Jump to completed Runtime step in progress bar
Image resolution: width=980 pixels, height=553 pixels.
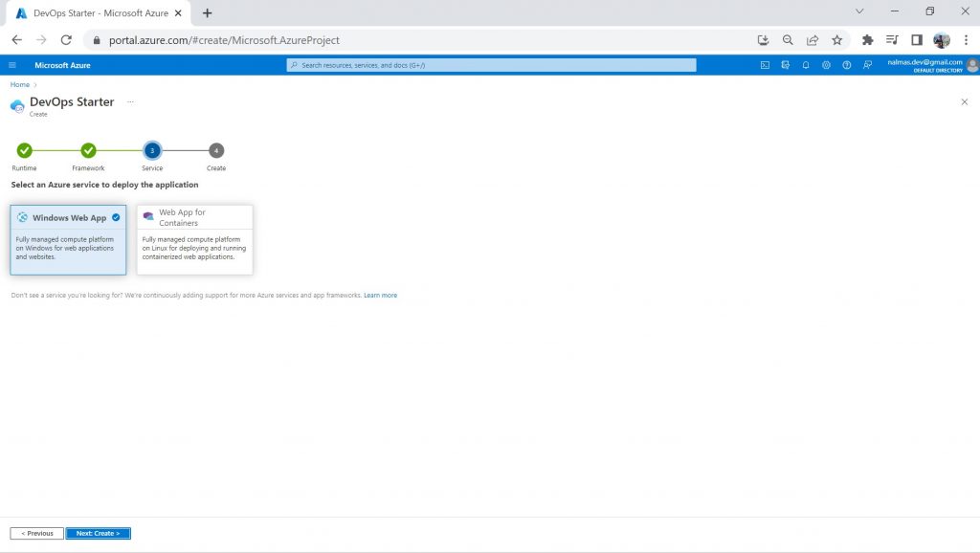click(25, 150)
